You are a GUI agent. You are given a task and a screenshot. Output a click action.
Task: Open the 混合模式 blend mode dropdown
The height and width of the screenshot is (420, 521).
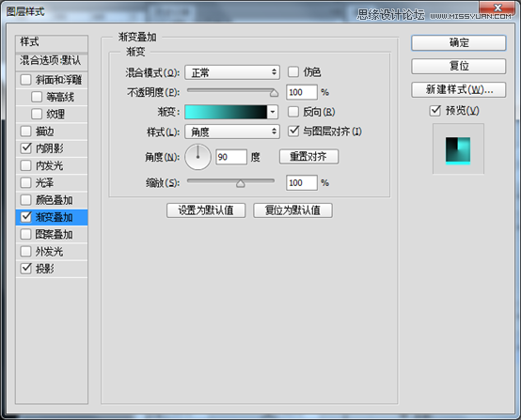(232, 72)
